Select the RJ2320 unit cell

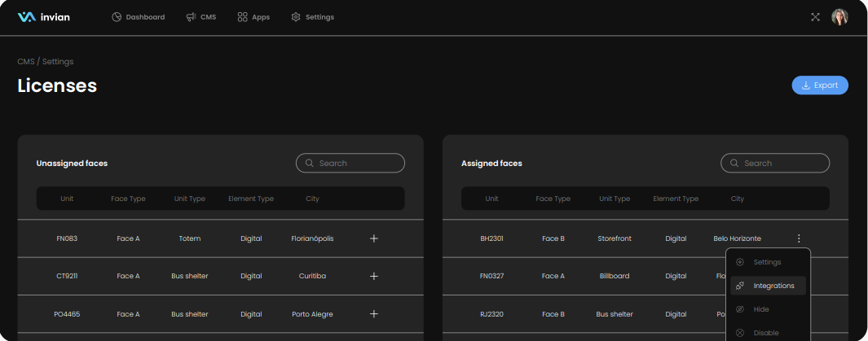(x=491, y=314)
